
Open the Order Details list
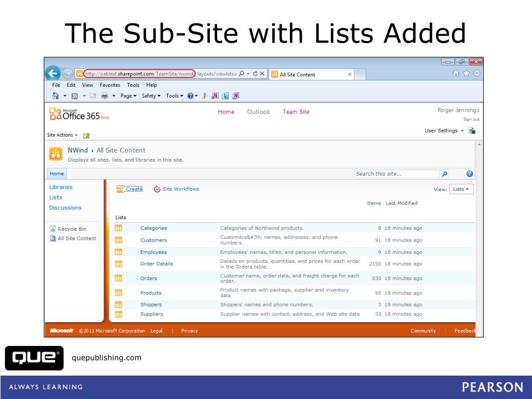[x=156, y=264]
